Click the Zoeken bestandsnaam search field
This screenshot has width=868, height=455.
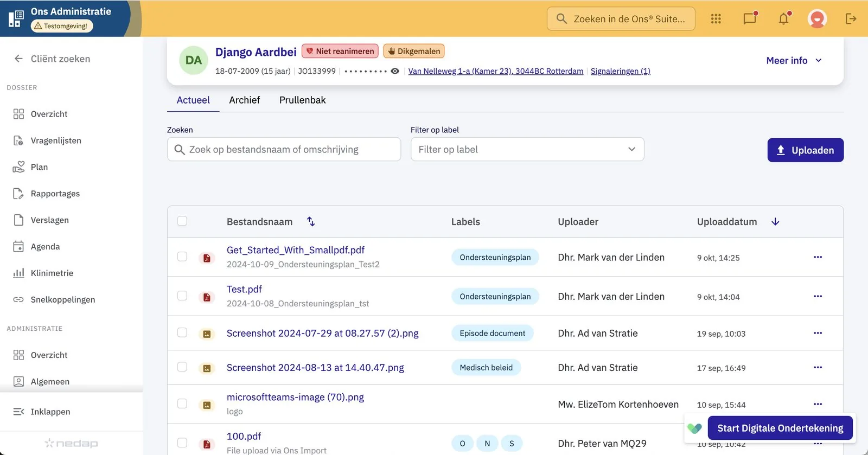point(284,149)
